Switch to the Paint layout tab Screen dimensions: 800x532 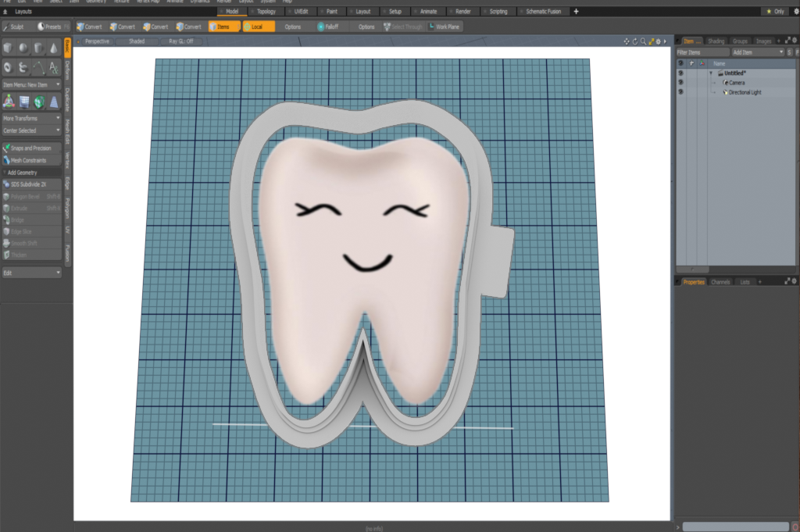tap(331, 11)
